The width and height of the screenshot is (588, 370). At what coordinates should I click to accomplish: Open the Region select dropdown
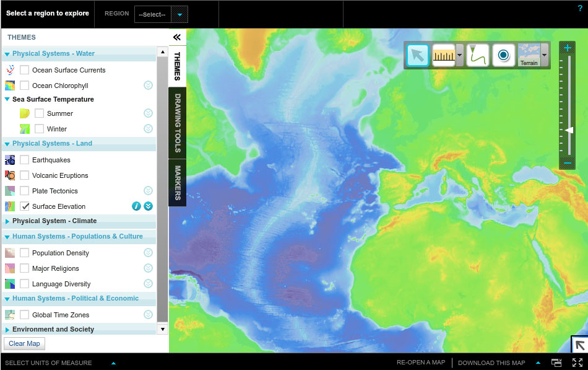point(161,14)
